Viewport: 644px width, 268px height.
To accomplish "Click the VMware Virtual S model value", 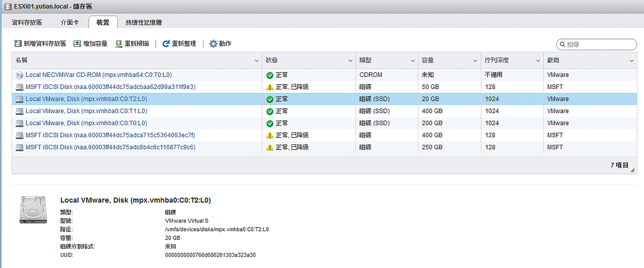I will point(187,221).
